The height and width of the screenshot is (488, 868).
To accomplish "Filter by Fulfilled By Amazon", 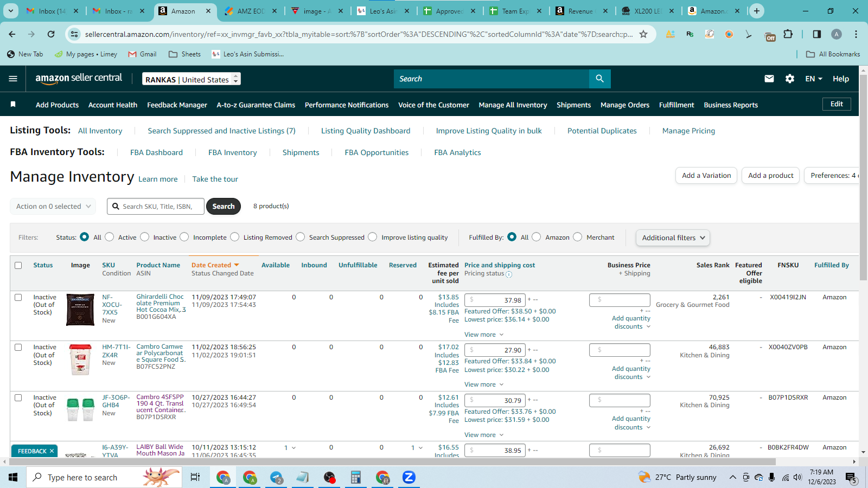I will pos(537,237).
